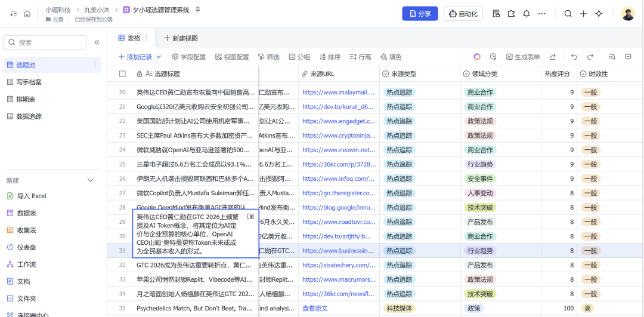Viewport: 644px width, 317px height.
Task: Open the 来源类型 column dropdown
Action: pos(385,74)
